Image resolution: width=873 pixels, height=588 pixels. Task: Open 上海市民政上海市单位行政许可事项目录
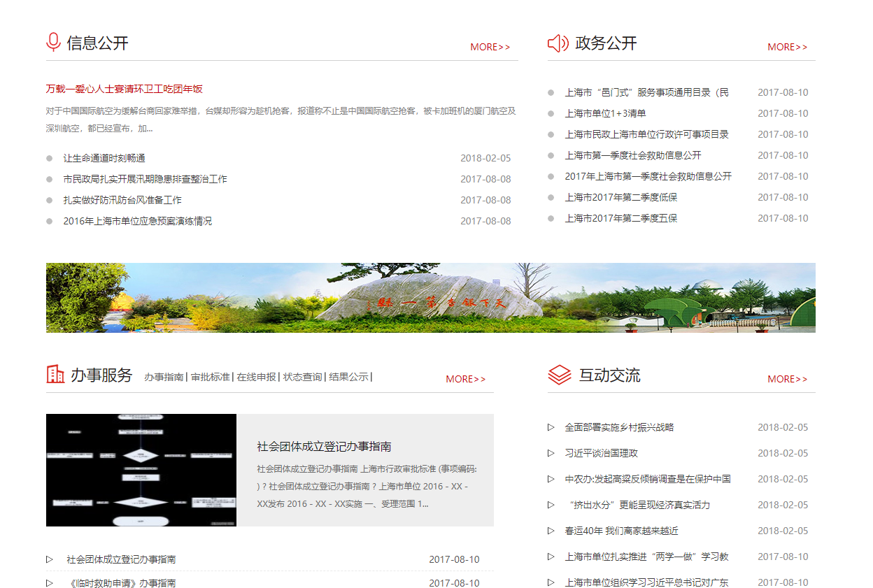[647, 134]
